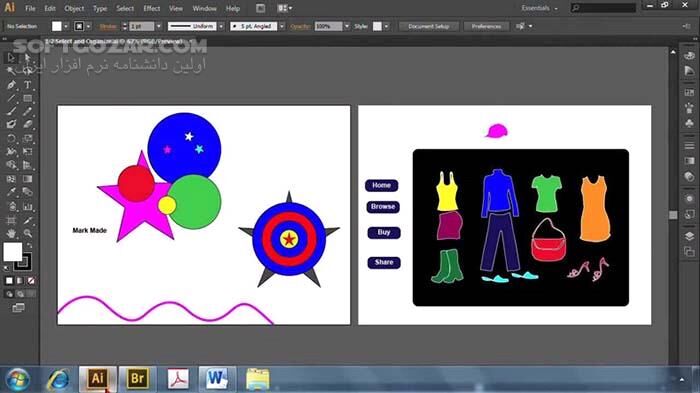Select the Selection tool (black arrow)
This screenshot has width=700, height=393.
tap(11, 57)
